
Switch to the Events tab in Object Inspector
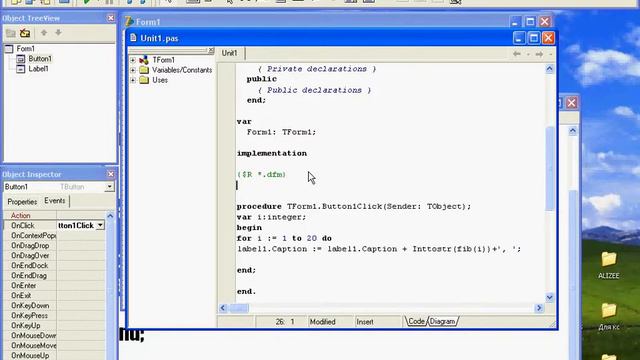point(55,201)
